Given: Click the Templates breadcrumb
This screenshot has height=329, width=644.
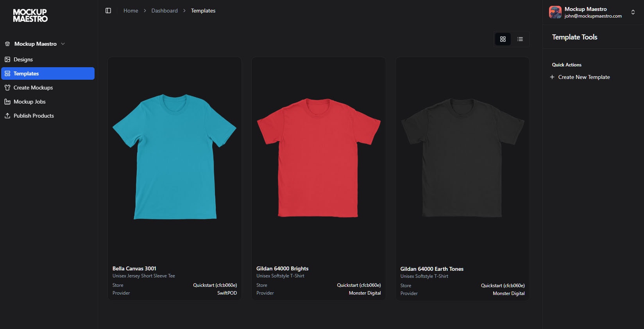Looking at the screenshot, I should (203, 11).
